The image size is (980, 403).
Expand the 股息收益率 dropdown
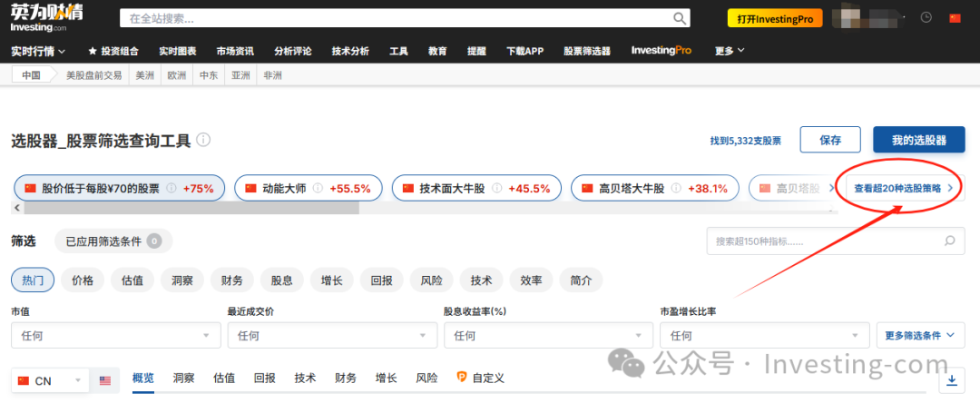click(x=547, y=335)
